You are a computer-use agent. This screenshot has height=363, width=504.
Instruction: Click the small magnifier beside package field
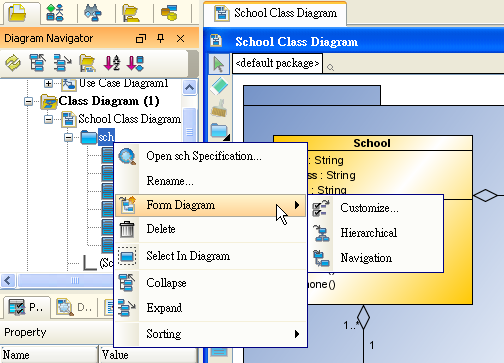[330, 68]
